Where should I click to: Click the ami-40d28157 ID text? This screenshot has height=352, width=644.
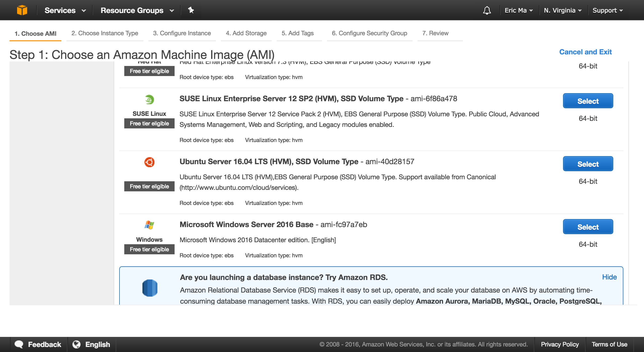[390, 162]
